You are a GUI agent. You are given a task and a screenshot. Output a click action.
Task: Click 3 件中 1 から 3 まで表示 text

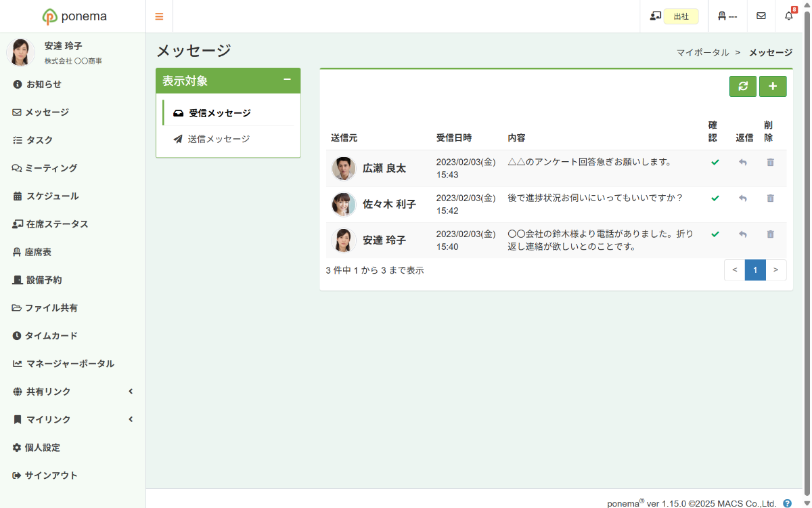(375, 270)
